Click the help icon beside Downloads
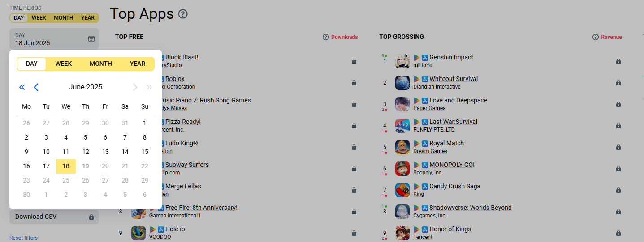644x242 pixels. (326, 37)
